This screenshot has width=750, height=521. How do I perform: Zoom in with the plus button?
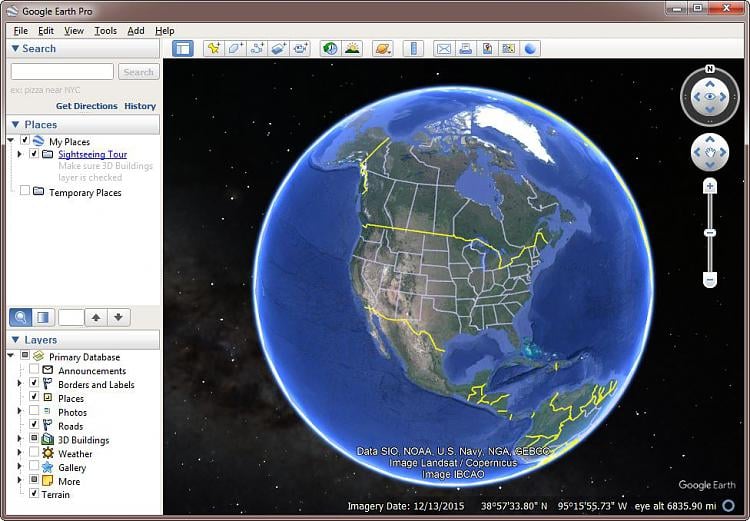[710, 186]
